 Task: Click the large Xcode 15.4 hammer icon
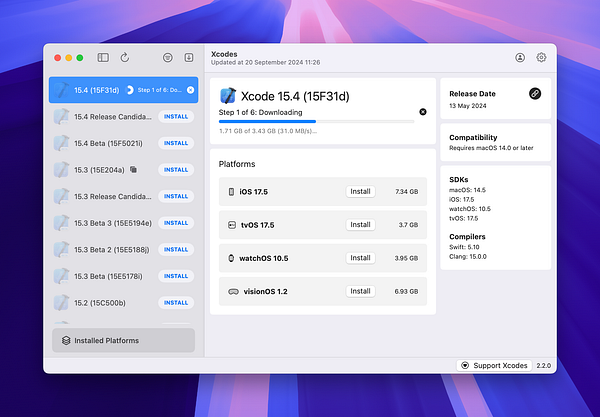coord(228,96)
